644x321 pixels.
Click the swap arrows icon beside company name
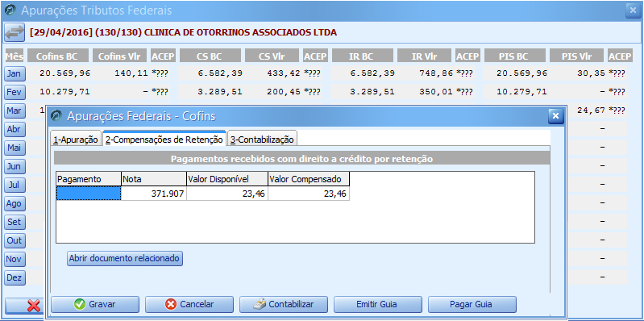[x=15, y=32]
